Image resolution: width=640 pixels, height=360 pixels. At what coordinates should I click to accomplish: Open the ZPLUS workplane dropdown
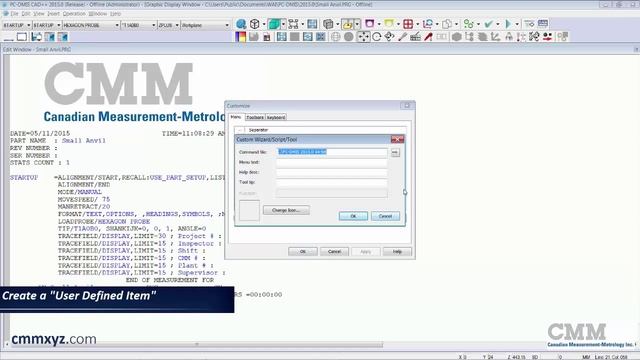pyautogui.click(x=177, y=25)
